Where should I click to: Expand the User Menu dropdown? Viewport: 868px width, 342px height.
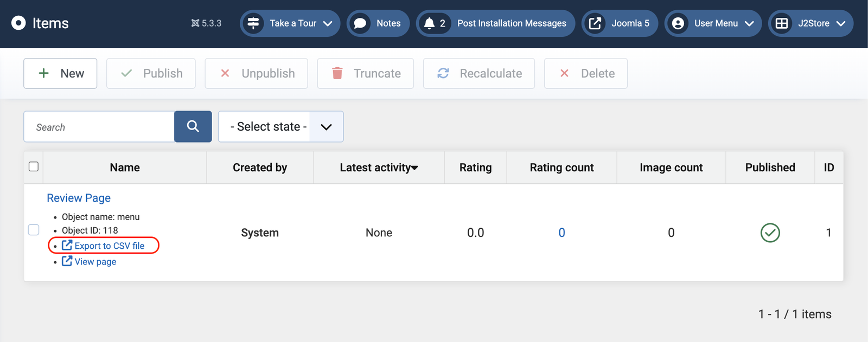pos(713,23)
